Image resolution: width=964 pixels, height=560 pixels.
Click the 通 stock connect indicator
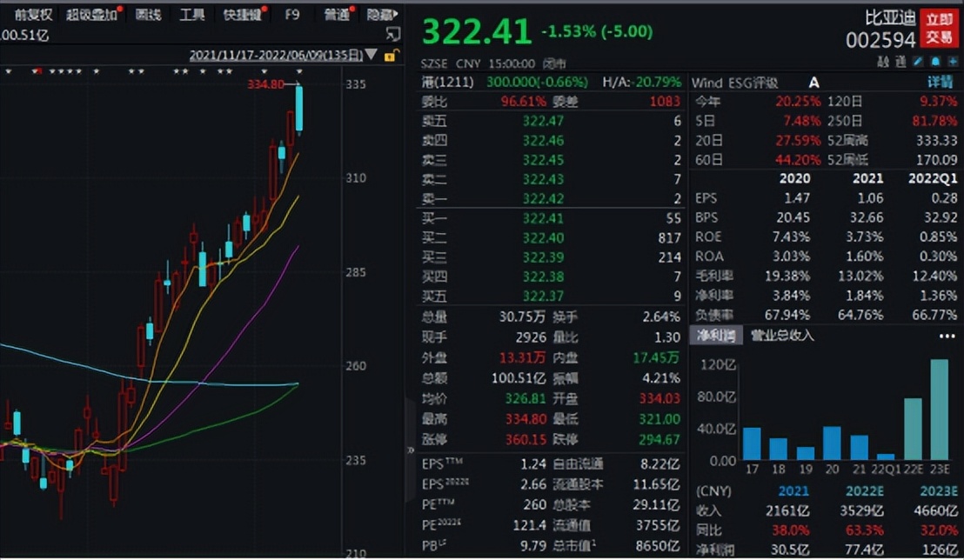tap(900, 62)
